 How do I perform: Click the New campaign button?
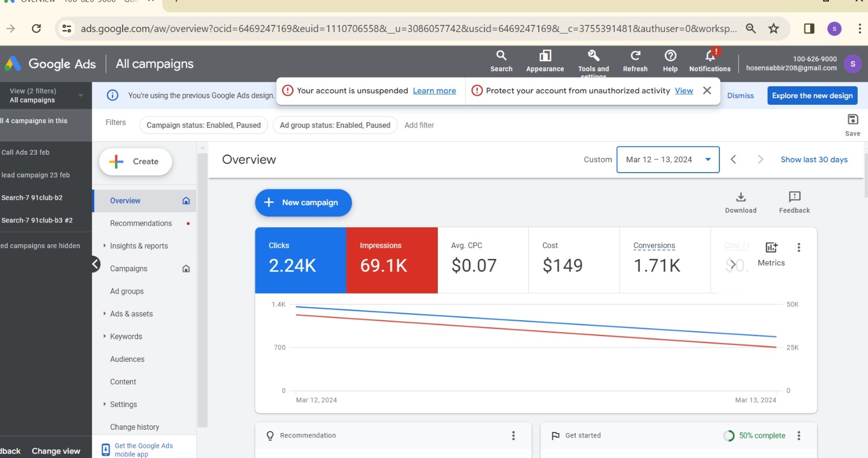pyautogui.click(x=303, y=202)
